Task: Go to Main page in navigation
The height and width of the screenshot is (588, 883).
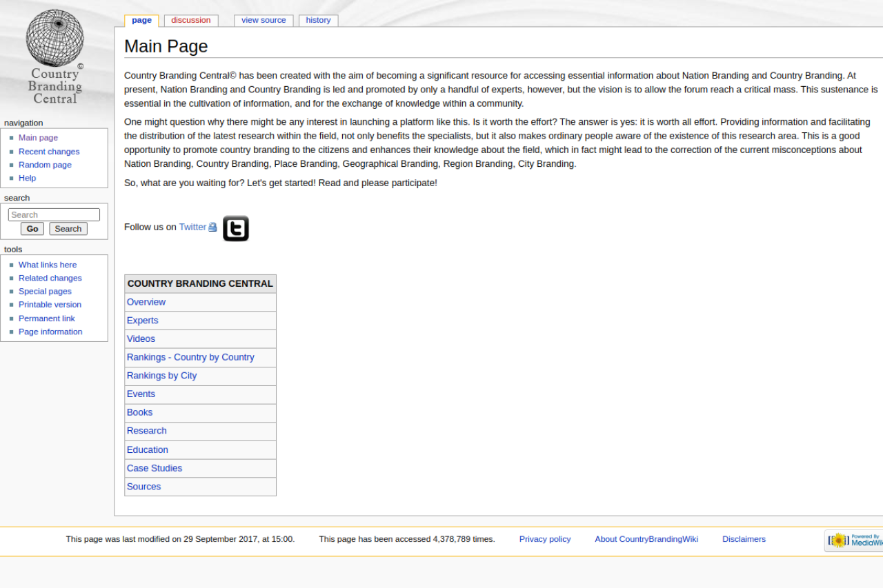Action: tap(38, 138)
